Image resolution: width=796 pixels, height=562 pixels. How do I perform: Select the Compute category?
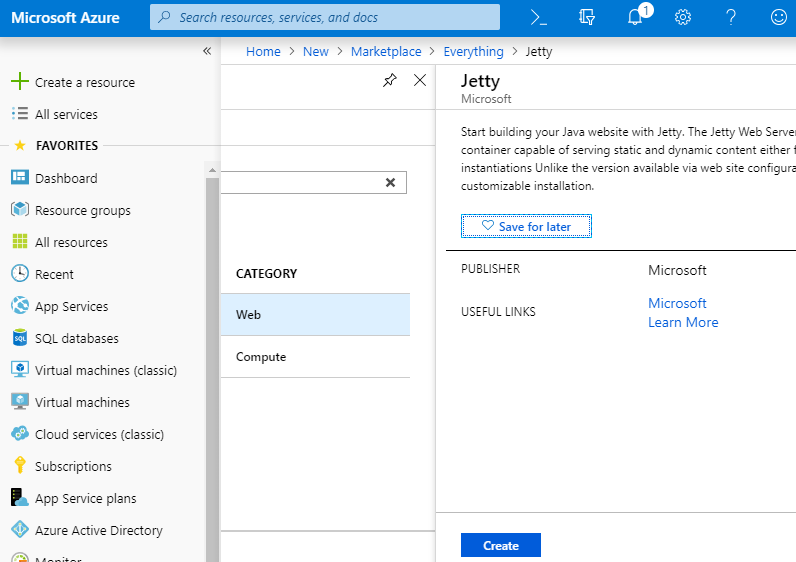[x=315, y=357]
